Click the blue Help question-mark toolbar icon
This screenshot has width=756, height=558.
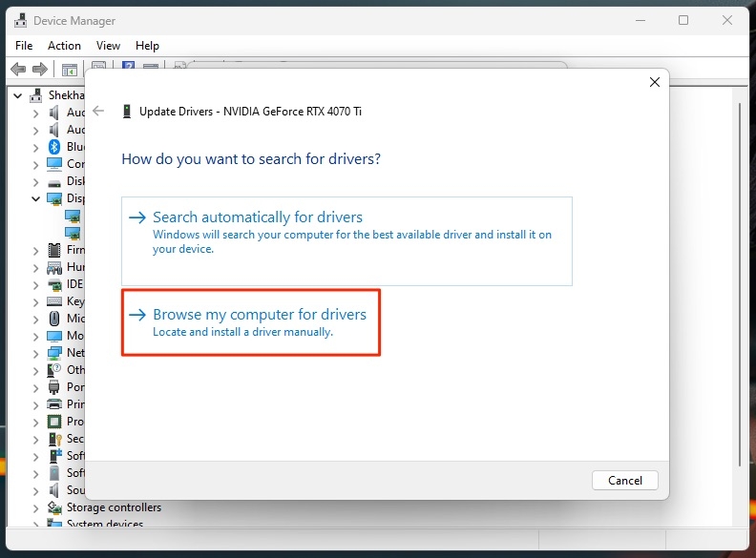click(128, 65)
